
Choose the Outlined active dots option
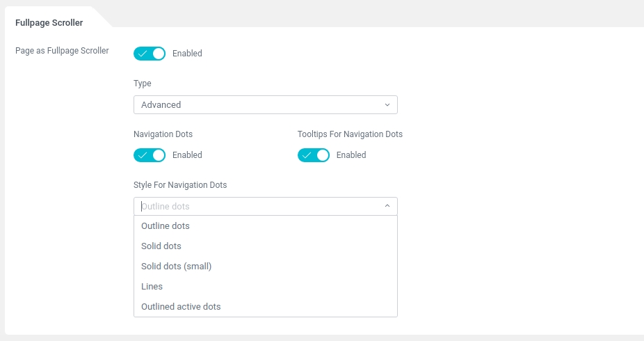pos(181,307)
